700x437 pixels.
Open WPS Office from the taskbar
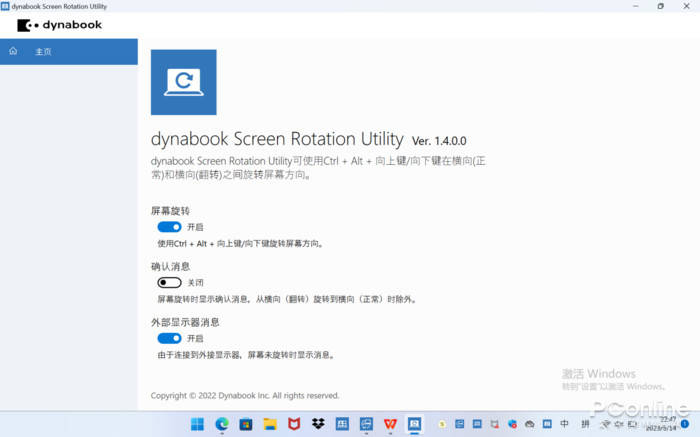[x=390, y=424]
